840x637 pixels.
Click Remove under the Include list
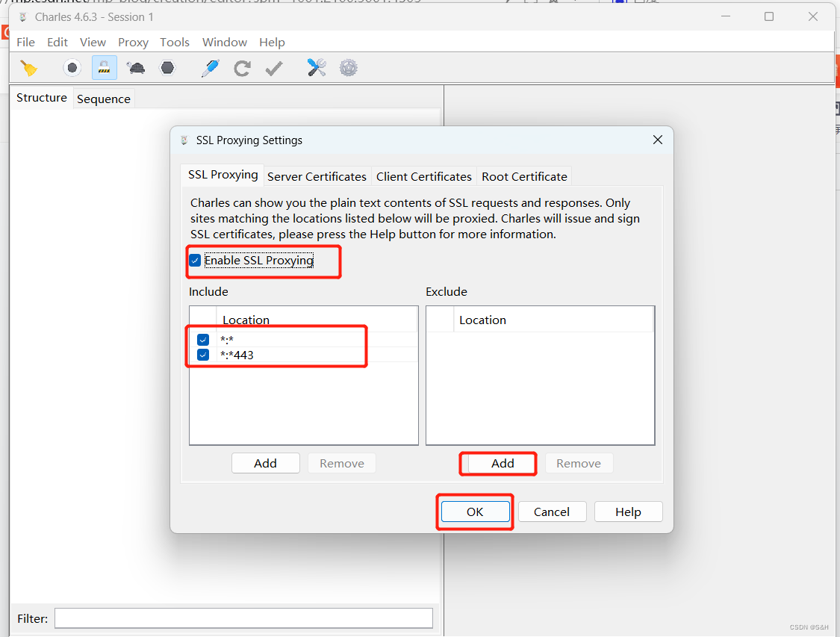[342, 464]
